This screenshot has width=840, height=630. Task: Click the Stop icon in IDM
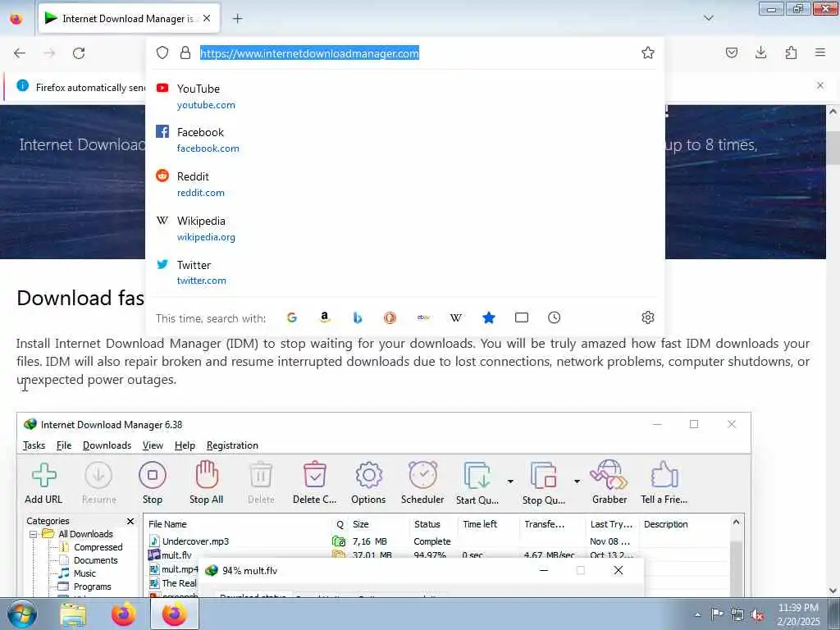152,475
